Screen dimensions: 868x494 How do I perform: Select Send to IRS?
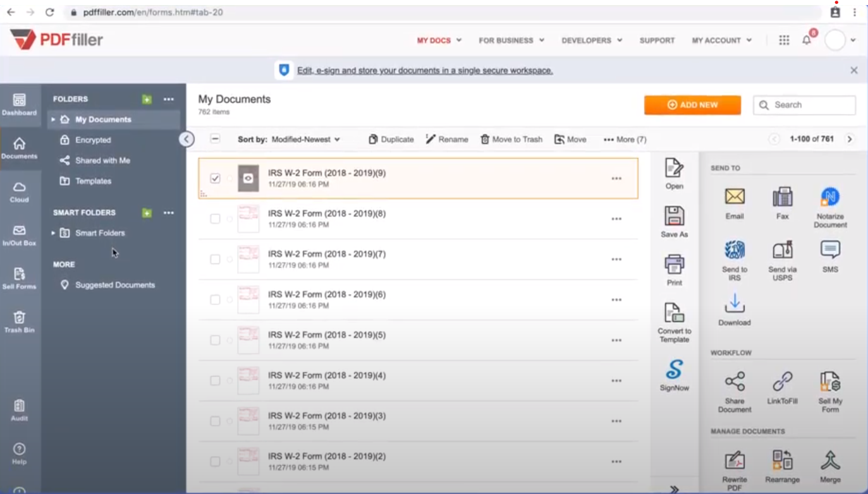735,260
